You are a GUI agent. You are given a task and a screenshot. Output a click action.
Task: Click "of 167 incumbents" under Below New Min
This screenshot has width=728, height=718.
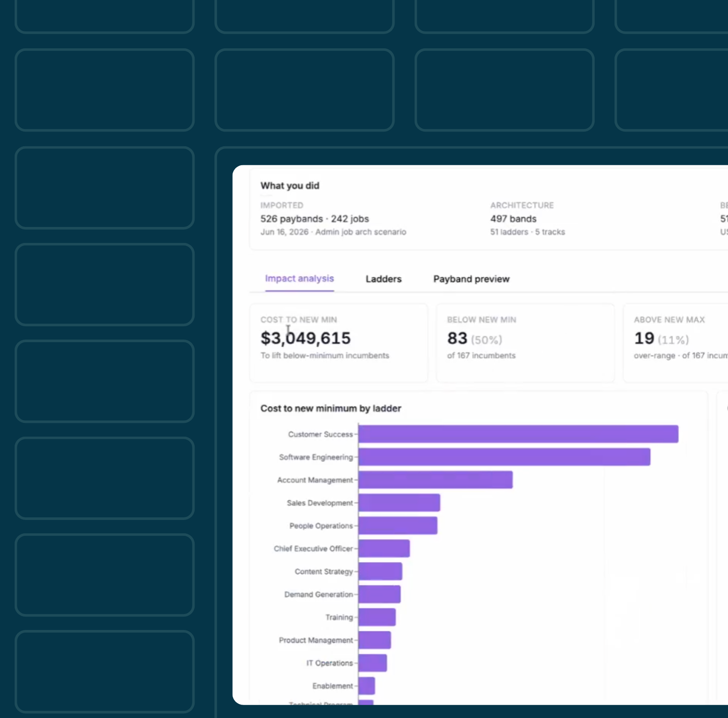pos(481,356)
